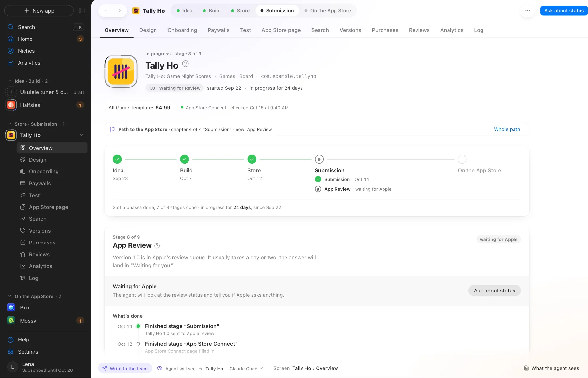Image resolution: width=588 pixels, height=378 pixels.
Task: Click the On the App Store timeline circle
Action: click(462, 159)
